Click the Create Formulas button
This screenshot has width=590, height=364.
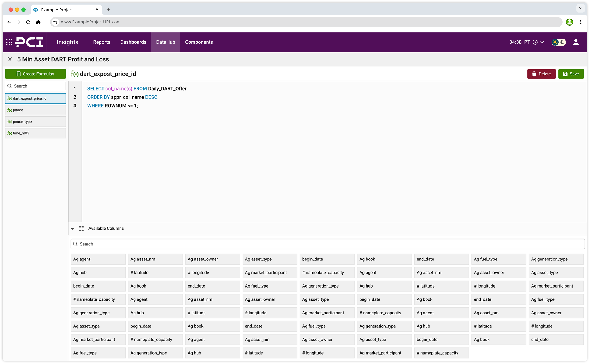tap(35, 74)
